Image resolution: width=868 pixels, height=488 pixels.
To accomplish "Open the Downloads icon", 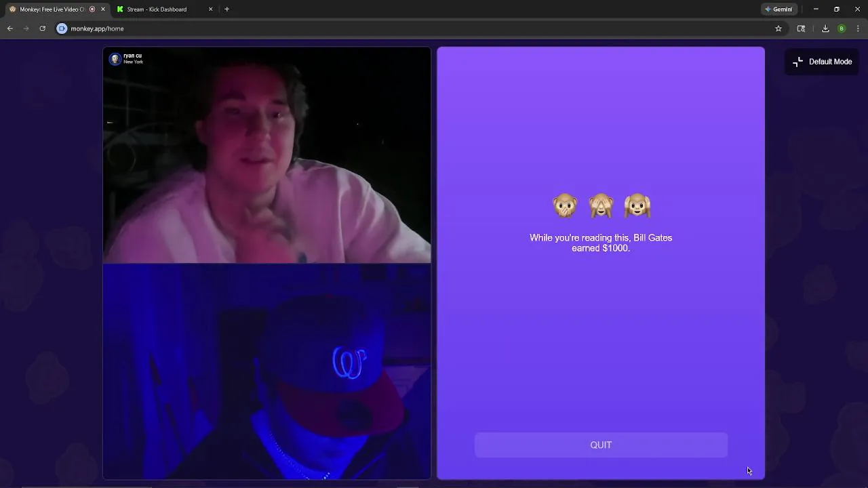I will click(825, 28).
